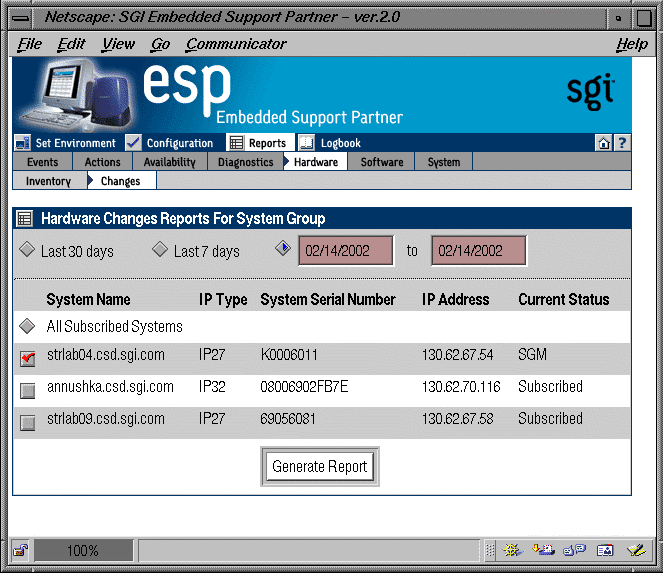The image size is (663, 573).
Task: Open the Inventory sub-tab
Action: (x=49, y=181)
